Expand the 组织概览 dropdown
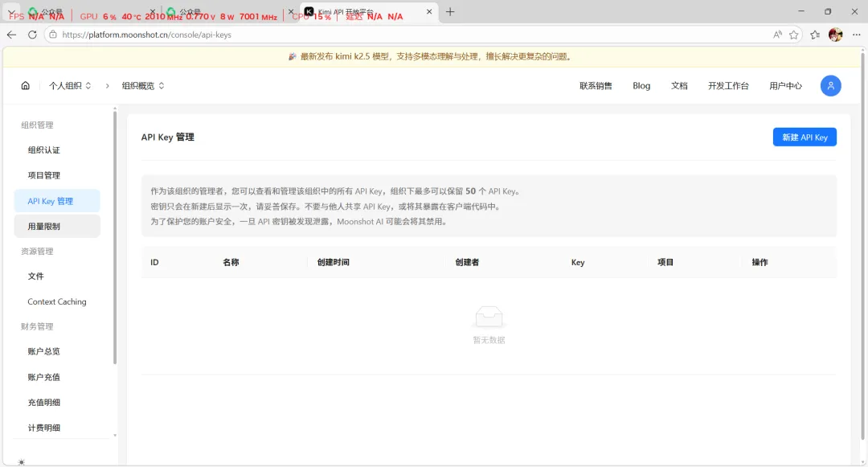The image size is (868, 467). click(x=143, y=86)
